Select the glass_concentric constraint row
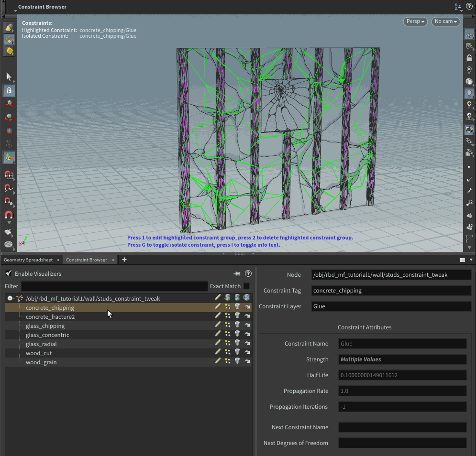 47,335
